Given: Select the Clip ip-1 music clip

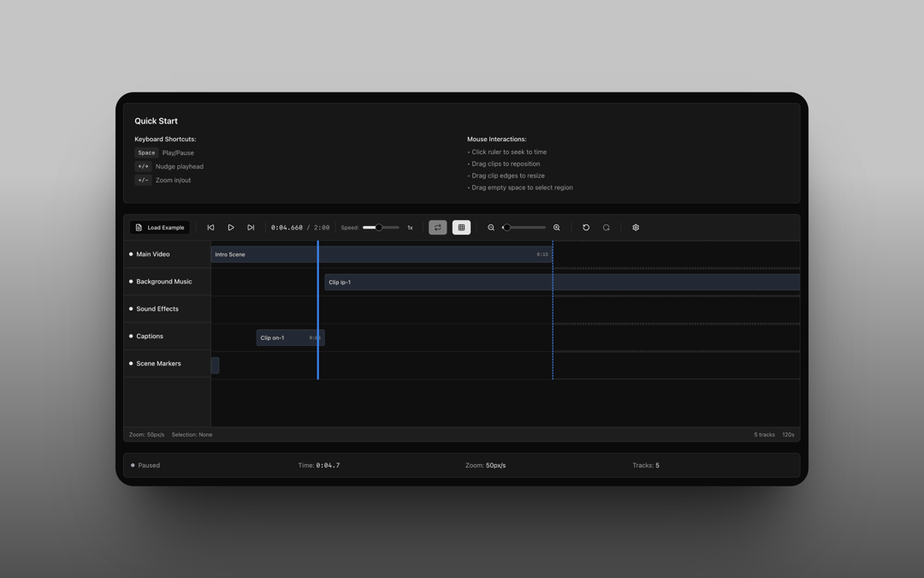Looking at the screenshot, I should pyautogui.click(x=562, y=282).
